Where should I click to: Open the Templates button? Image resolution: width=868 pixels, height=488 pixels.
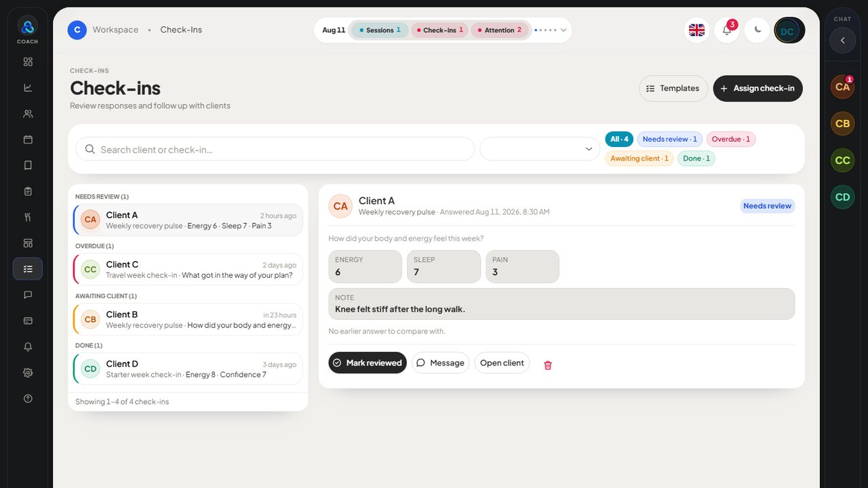tap(673, 88)
